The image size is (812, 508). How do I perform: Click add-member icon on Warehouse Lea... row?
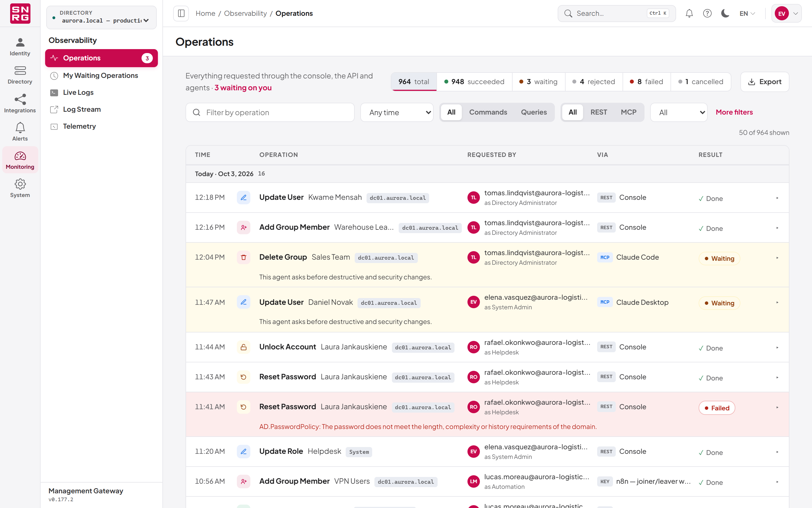point(244,227)
